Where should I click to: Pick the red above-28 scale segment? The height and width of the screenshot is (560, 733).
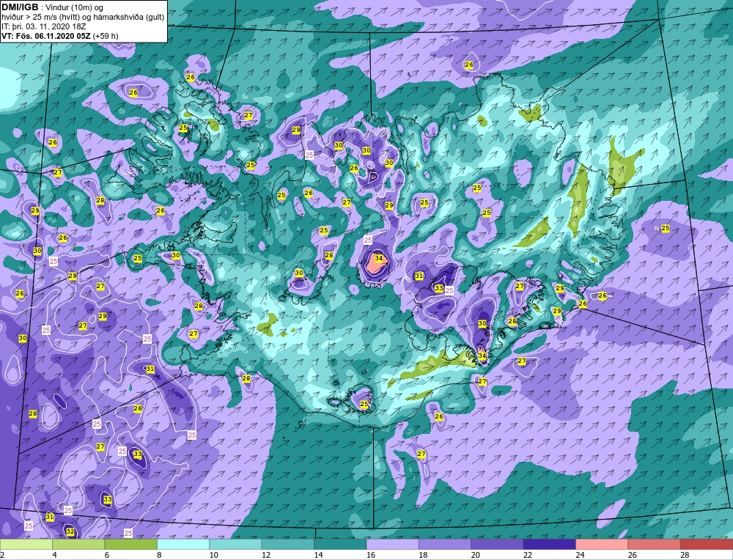[x=707, y=544]
